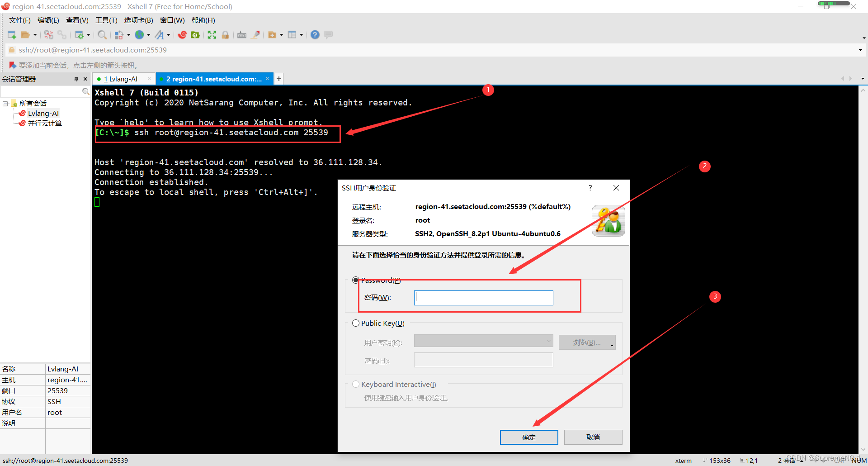Image resolution: width=868 pixels, height=466 pixels.
Task: Click the session manager search magnifier
Action: click(x=85, y=91)
